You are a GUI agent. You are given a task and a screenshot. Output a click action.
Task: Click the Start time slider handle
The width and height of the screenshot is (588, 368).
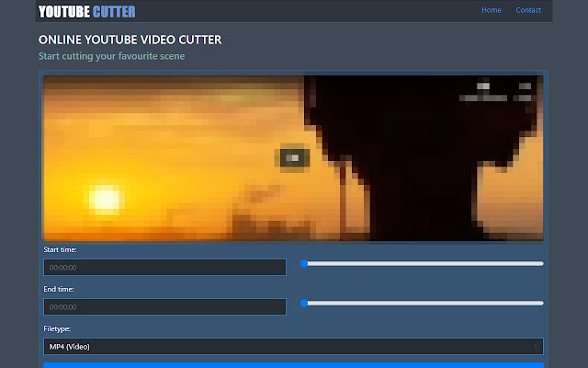(x=304, y=264)
